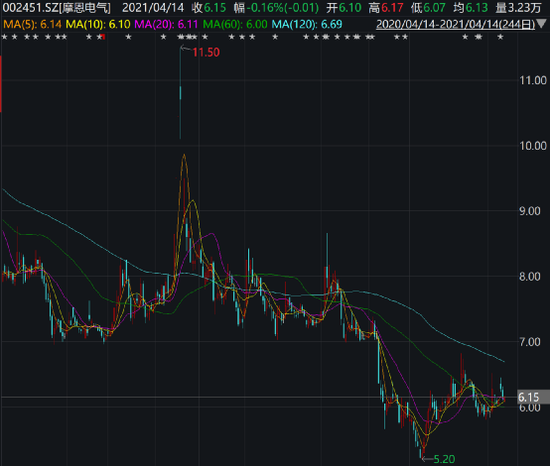The height and width of the screenshot is (466, 550).
Task: Click the 7.00 price axis label
Action: tap(530, 342)
